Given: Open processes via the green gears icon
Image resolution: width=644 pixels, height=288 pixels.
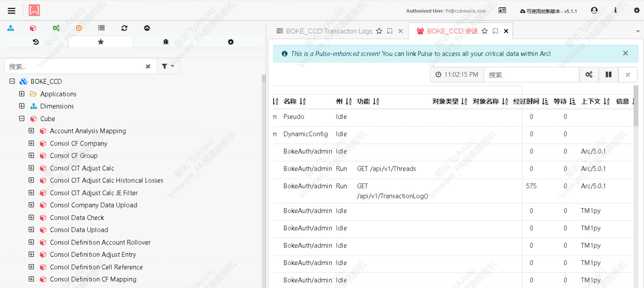Looking at the screenshot, I should click(x=56, y=28).
